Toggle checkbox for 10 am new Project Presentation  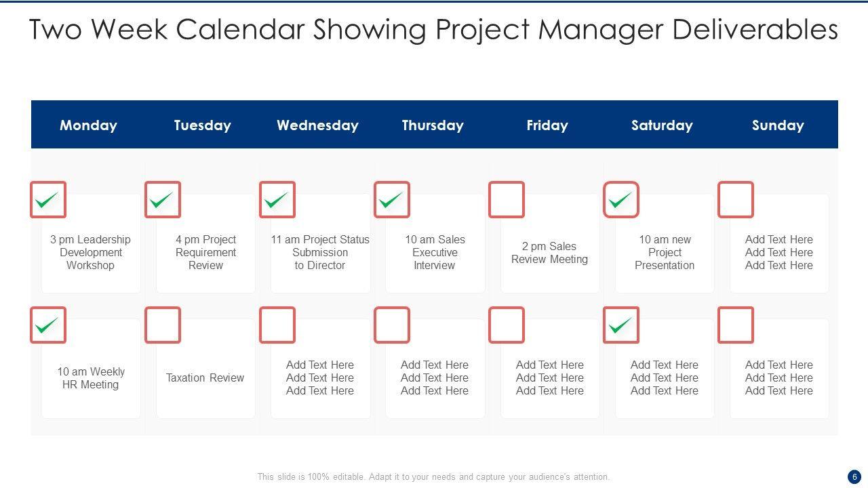pos(621,200)
